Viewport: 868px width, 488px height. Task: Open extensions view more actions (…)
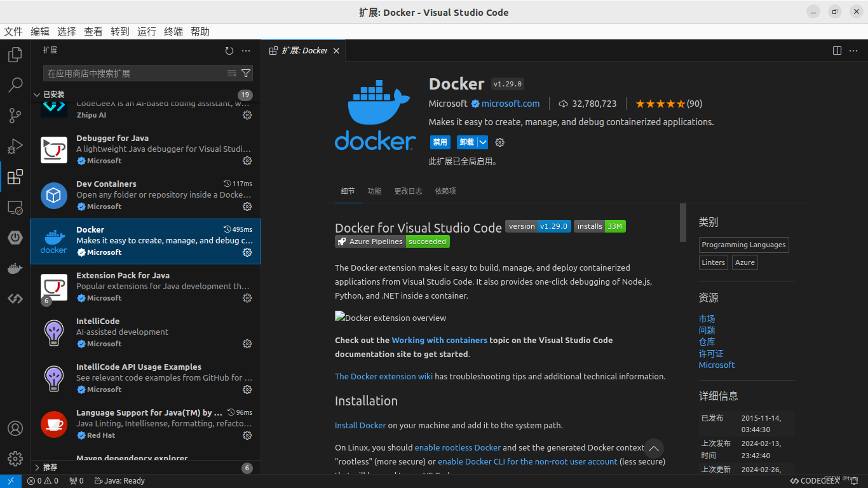pos(246,51)
